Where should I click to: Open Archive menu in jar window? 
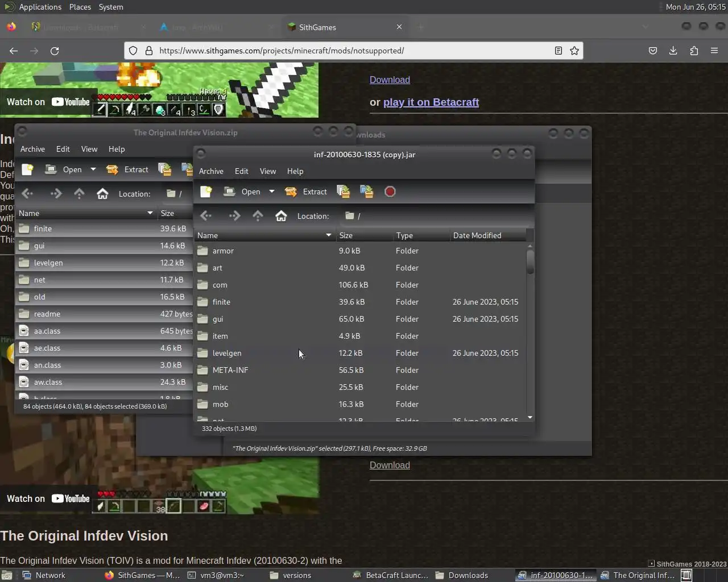click(211, 171)
